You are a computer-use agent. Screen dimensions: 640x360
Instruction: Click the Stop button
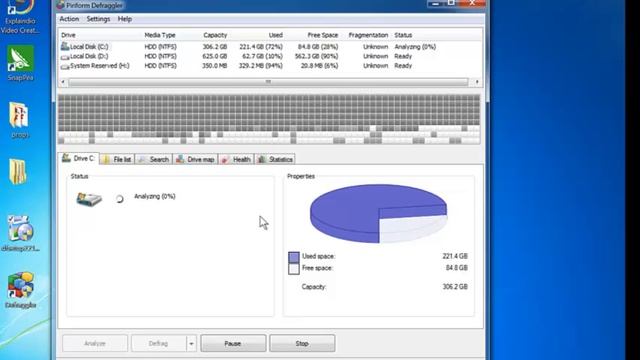coord(302,343)
